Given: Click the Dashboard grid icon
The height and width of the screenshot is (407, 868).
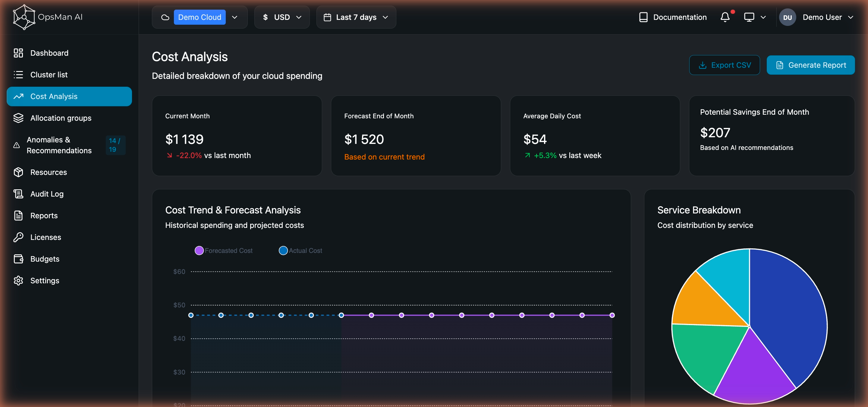Looking at the screenshot, I should pos(18,53).
